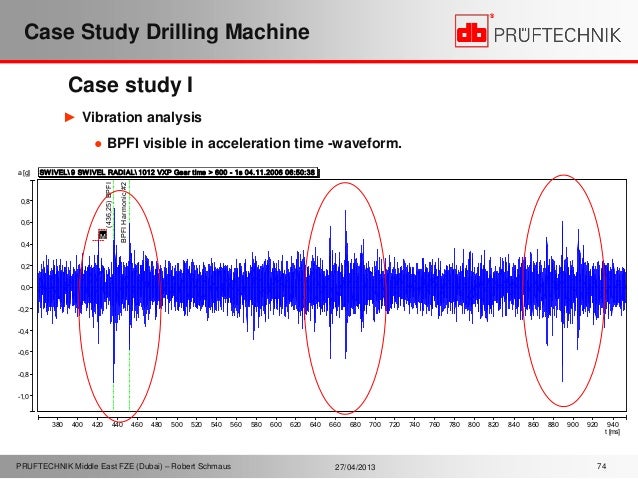
Task: Click the 880 tick on the time axis
Action: [x=553, y=424]
